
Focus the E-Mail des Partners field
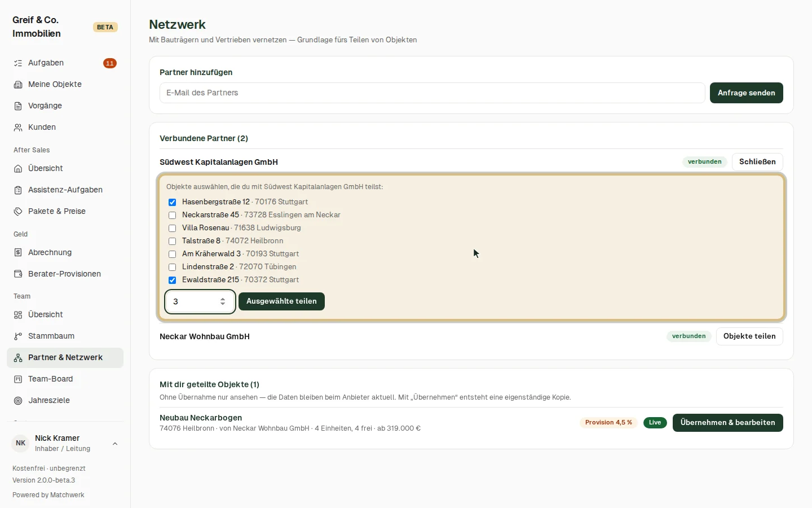click(433, 93)
